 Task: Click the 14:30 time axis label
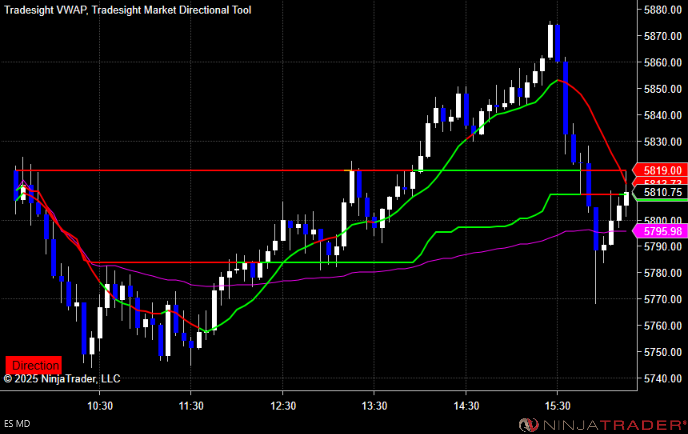pos(466,406)
